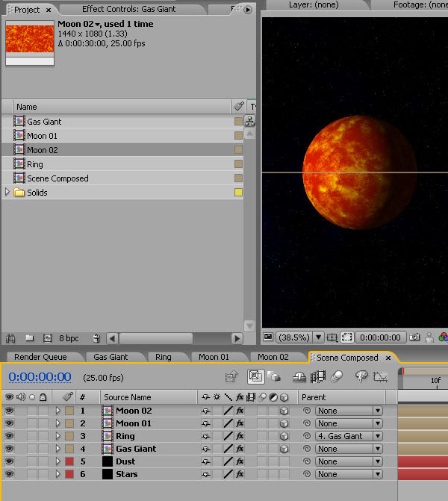Click the 8 bpc color depth button
Image resolution: width=448 pixels, height=501 pixels.
point(69,338)
